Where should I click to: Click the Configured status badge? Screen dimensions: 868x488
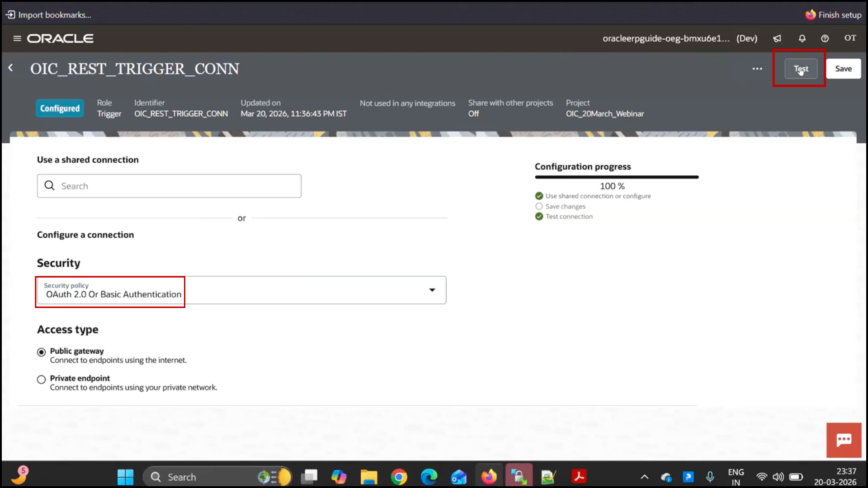(60, 108)
